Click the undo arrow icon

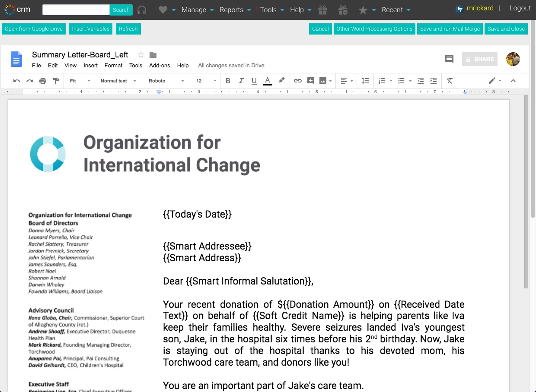click(17, 81)
